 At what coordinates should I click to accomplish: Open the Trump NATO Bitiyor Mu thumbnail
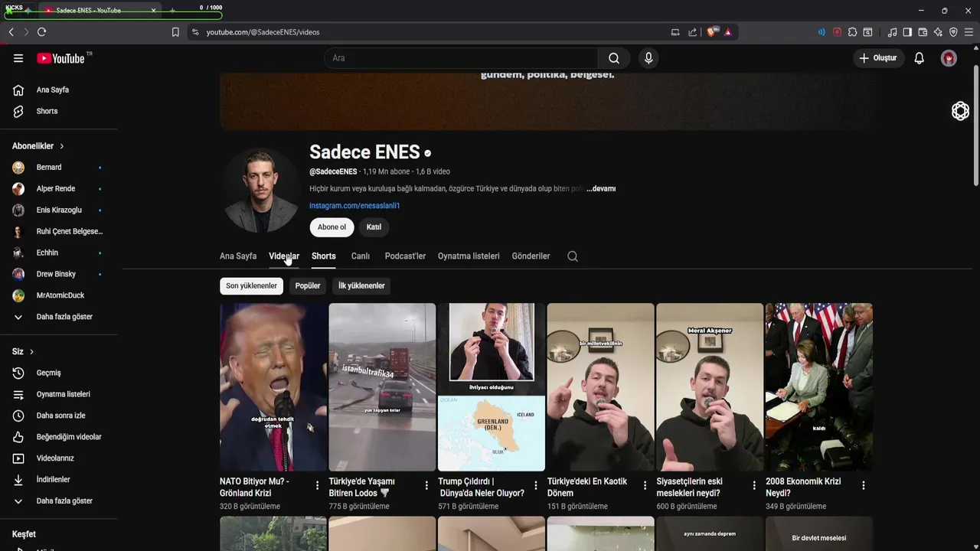tap(273, 387)
